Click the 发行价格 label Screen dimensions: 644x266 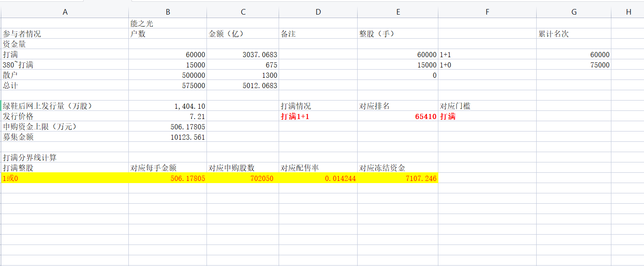click(x=65, y=116)
